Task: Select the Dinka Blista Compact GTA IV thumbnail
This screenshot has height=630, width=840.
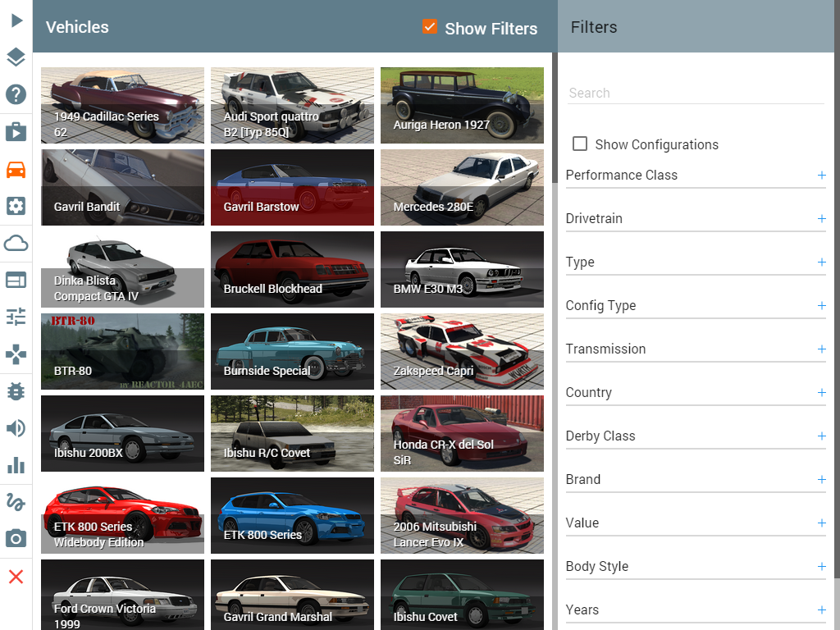Action: pos(123,269)
